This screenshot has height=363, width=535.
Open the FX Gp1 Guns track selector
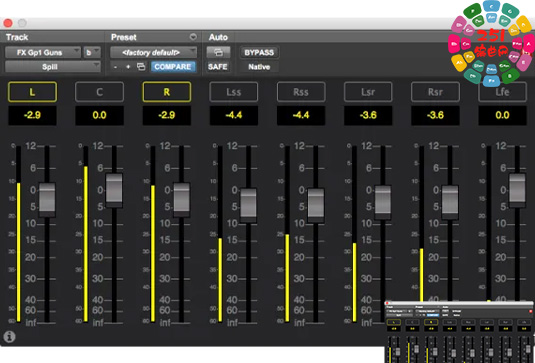click(43, 53)
